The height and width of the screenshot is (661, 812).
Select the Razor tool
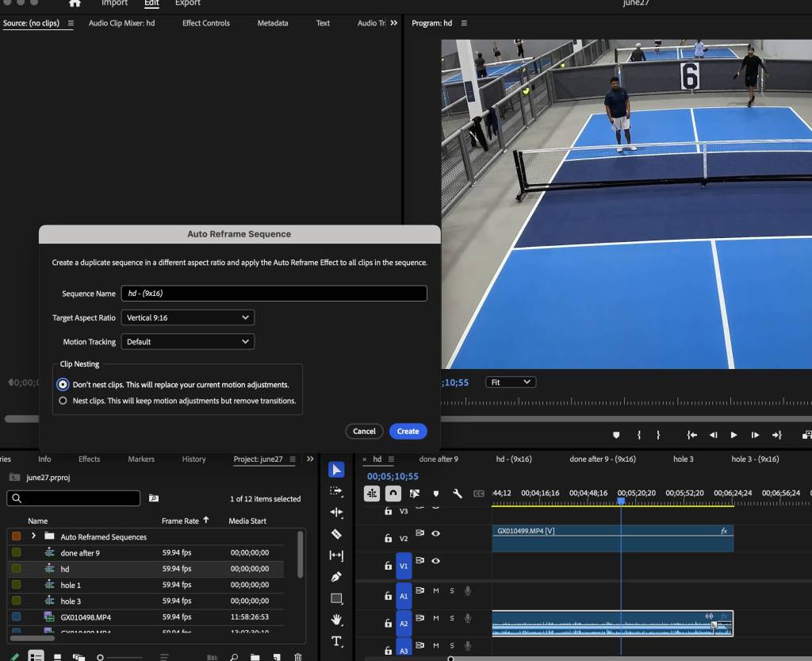(x=336, y=533)
